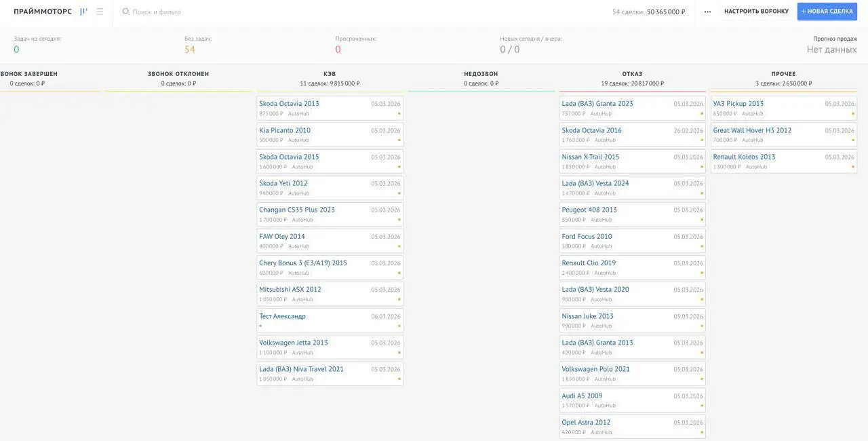Image resolution: width=868 pixels, height=441 pixels.
Task: Filter by Задач на сегодня counter
Action: coord(37,45)
